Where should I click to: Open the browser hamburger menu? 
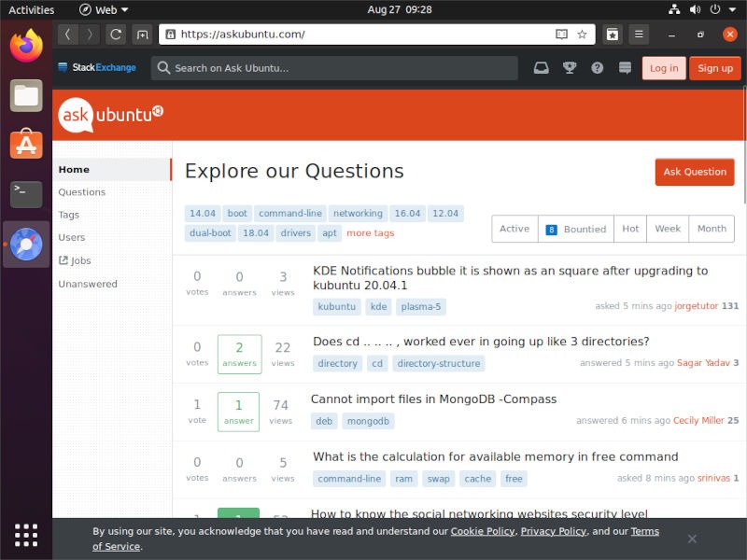point(639,34)
